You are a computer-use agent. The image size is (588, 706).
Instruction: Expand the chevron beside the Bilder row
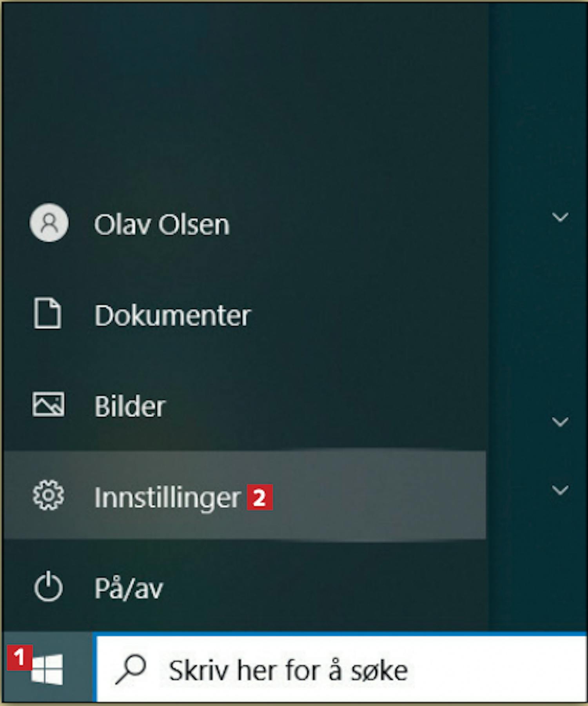click(x=560, y=422)
